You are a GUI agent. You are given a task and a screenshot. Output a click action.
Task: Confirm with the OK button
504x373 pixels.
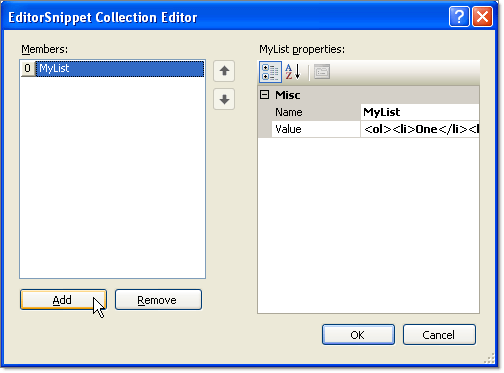tap(358, 335)
